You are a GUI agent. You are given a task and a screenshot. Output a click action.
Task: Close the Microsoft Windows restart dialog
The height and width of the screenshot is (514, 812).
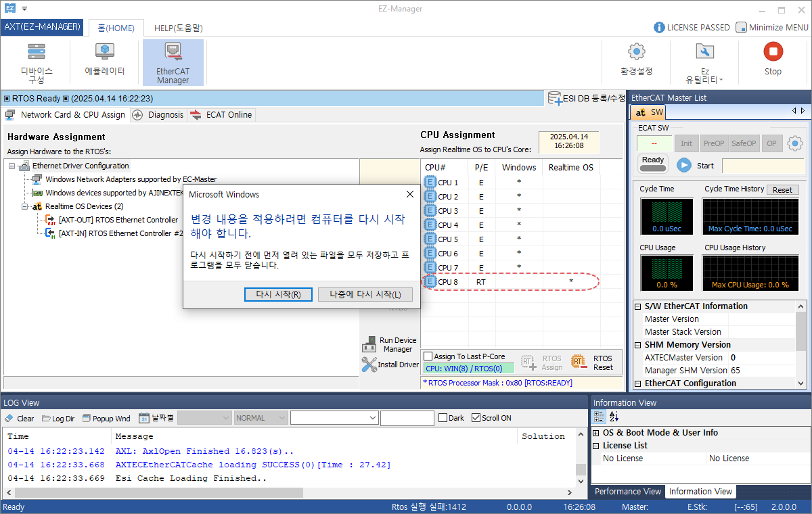[x=409, y=194]
